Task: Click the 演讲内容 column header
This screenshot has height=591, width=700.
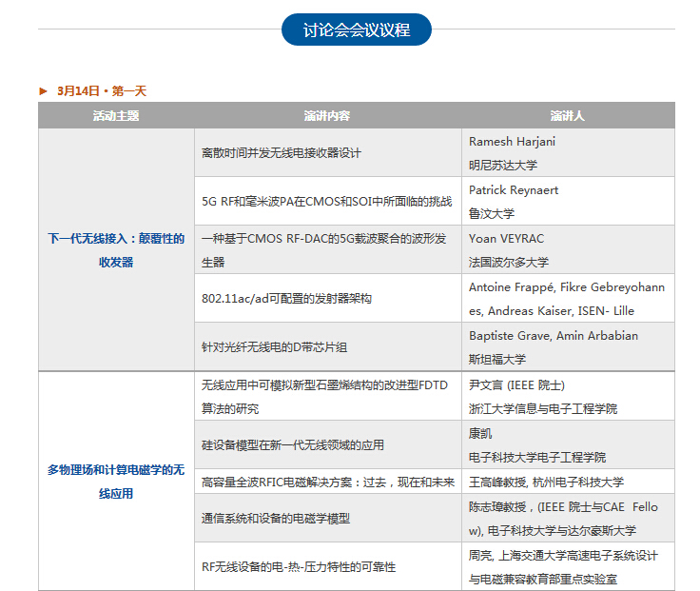Action: click(327, 115)
